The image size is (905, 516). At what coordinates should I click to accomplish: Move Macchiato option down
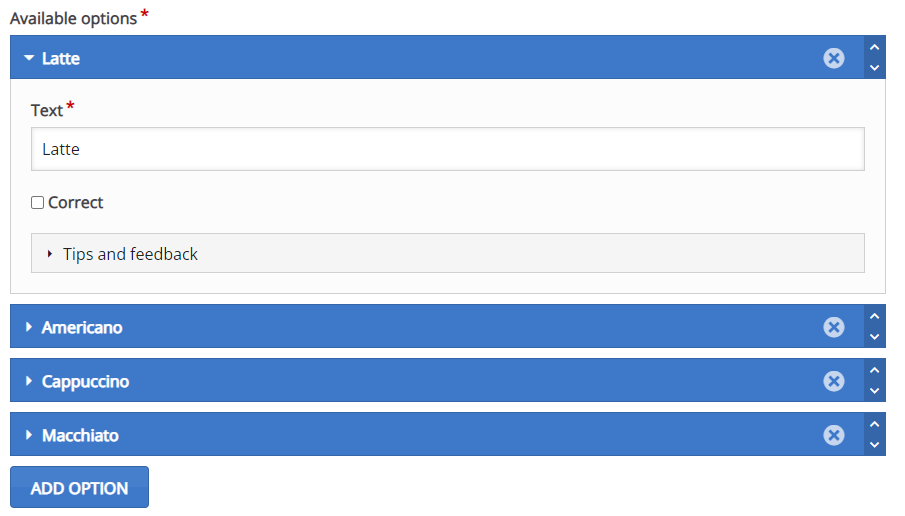(874, 445)
